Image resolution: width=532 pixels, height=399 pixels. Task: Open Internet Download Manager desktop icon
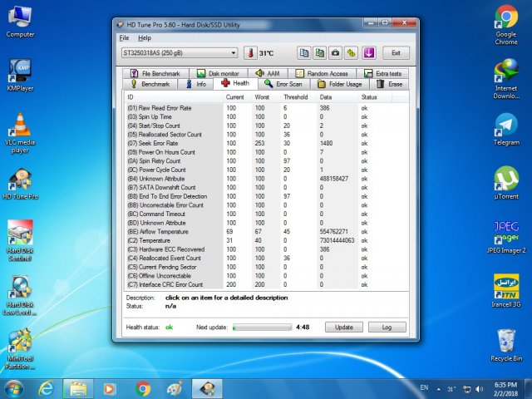[506, 80]
